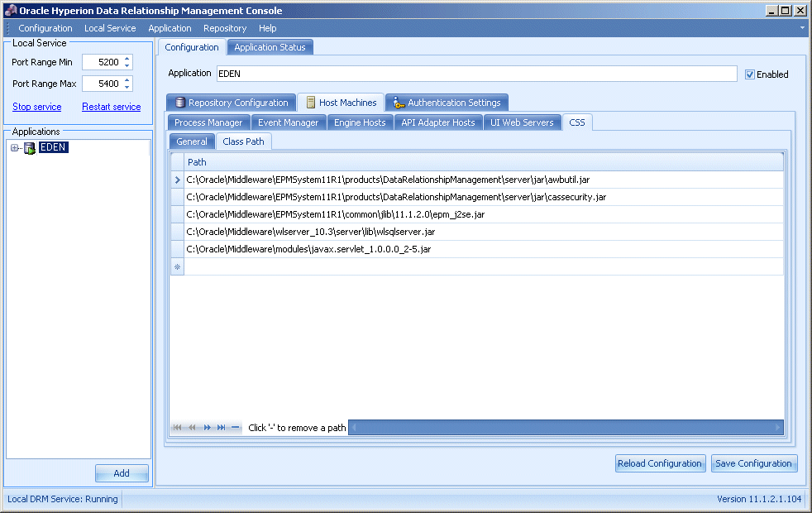Image resolution: width=812 pixels, height=513 pixels.
Task: Select the epm_j2se.jar path row
Action: coord(483,214)
